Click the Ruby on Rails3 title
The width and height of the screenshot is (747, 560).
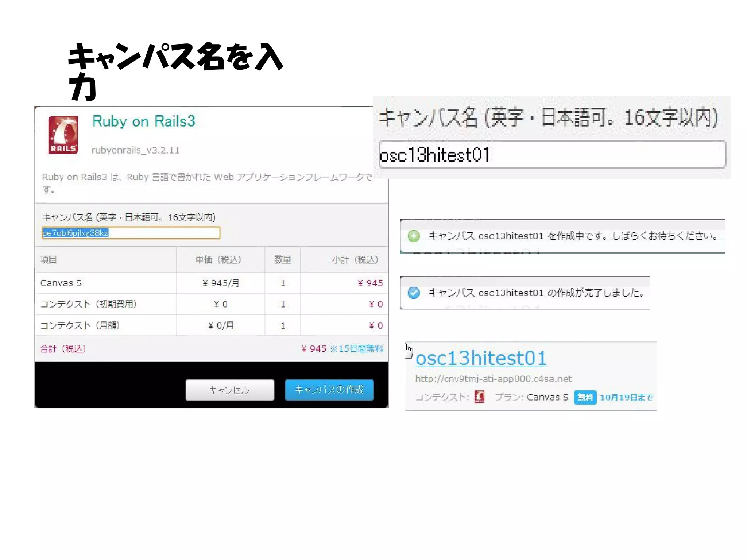point(143,121)
